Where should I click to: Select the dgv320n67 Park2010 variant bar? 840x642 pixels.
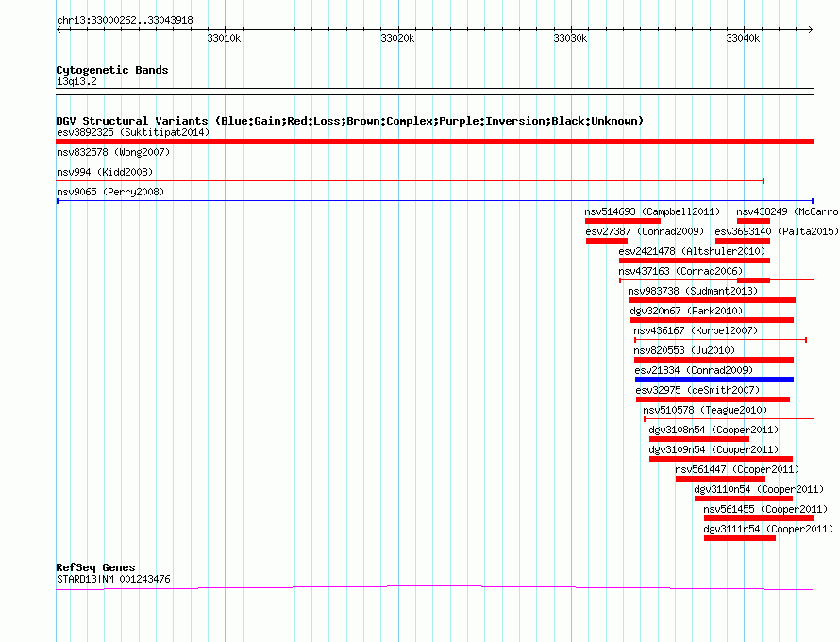(x=712, y=320)
